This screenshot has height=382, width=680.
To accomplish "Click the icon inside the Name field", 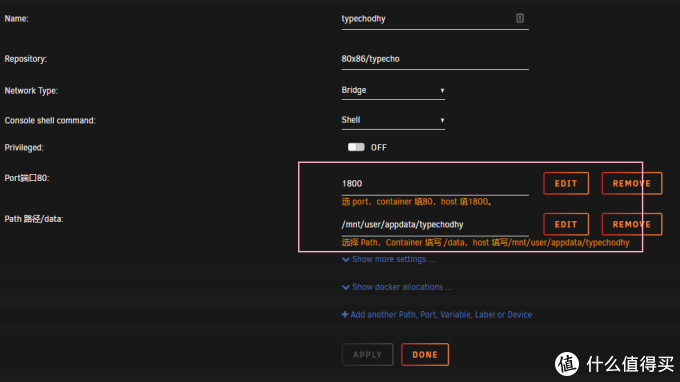I will pos(520,18).
